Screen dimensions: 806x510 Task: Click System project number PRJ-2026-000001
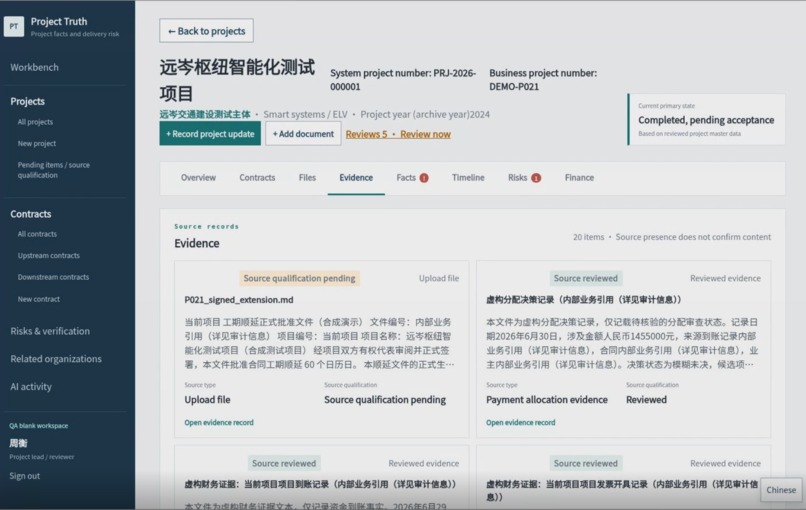[403, 80]
